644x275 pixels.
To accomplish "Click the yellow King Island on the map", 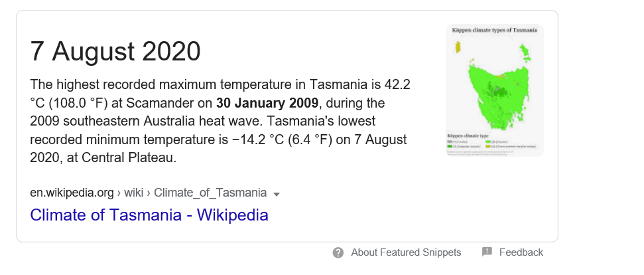I will coord(458,47).
